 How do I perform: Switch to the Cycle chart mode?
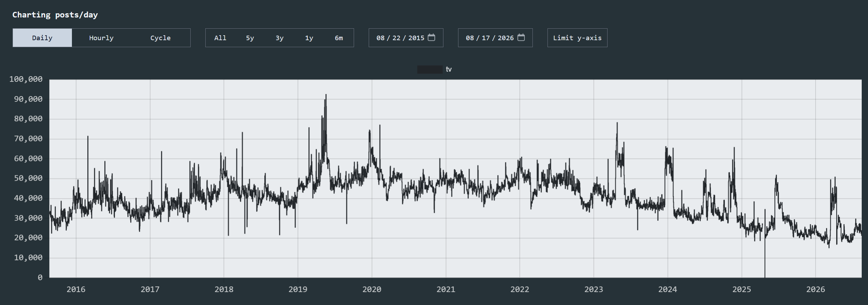(161, 38)
